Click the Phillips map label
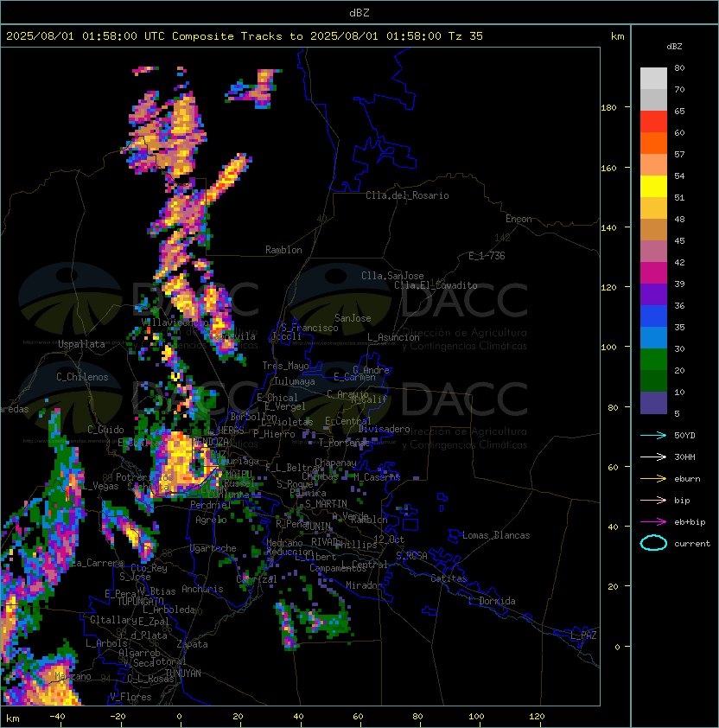Screen dimensions: 719x728 pos(358,544)
